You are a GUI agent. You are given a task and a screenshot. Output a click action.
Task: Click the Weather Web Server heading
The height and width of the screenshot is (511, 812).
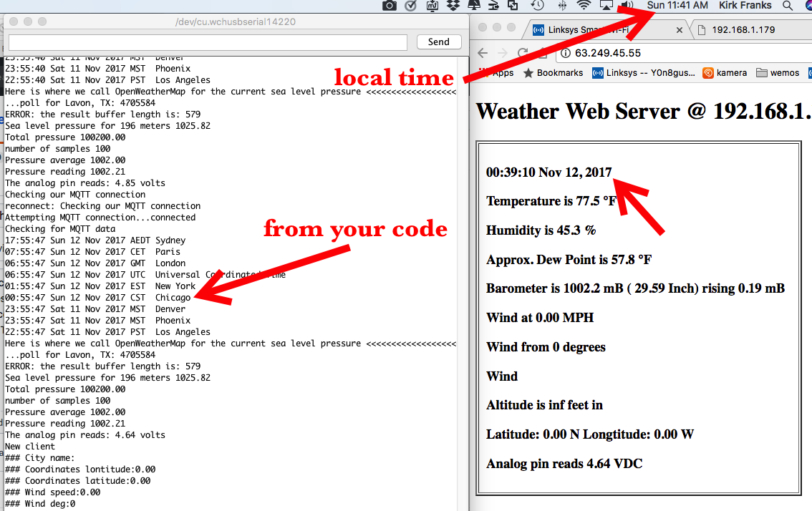644,112
